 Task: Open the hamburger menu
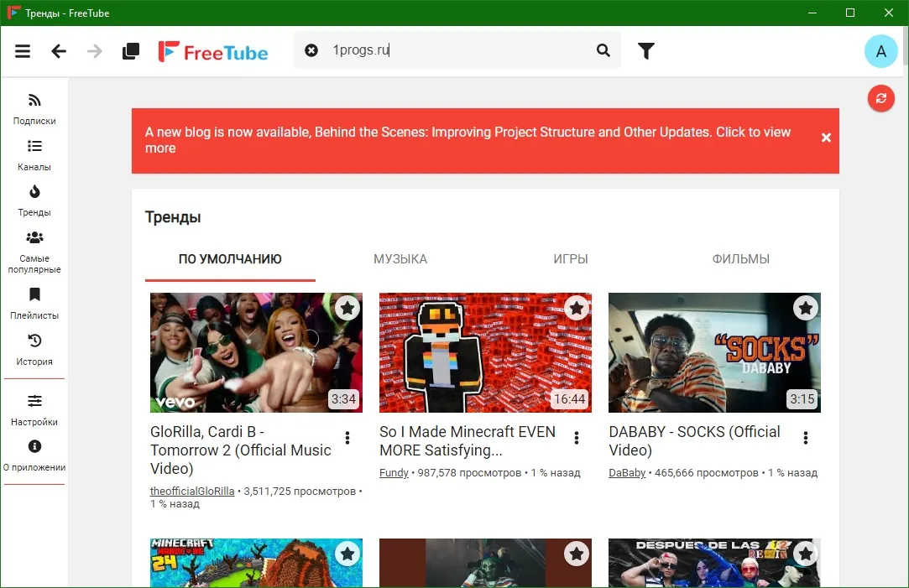(23, 51)
